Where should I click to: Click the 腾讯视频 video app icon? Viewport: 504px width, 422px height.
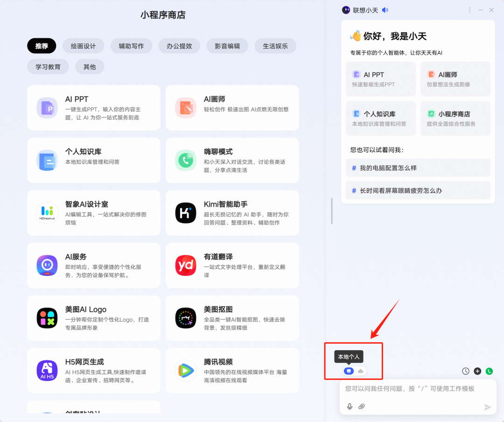pyautogui.click(x=186, y=371)
